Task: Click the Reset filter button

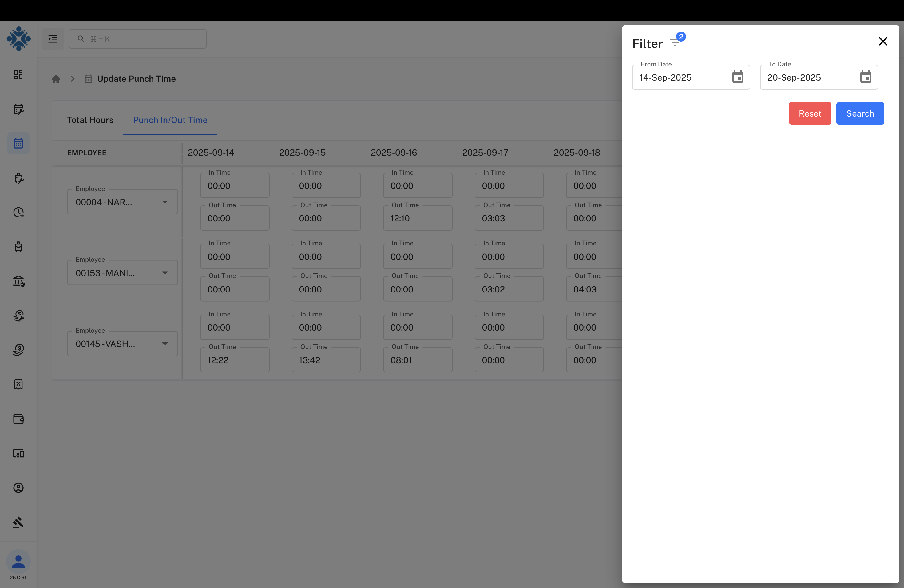Action: pyautogui.click(x=810, y=113)
